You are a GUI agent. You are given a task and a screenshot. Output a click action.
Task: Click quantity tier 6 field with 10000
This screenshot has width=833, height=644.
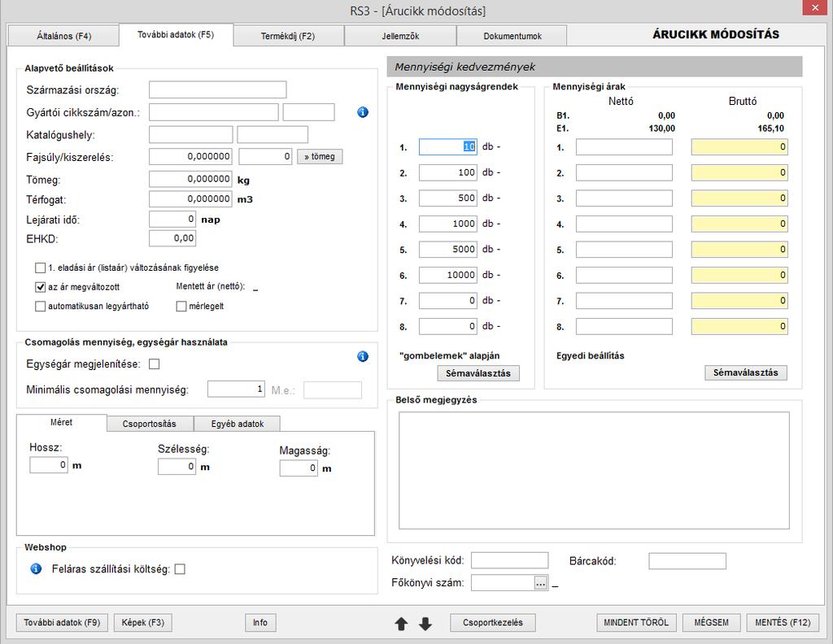448,275
